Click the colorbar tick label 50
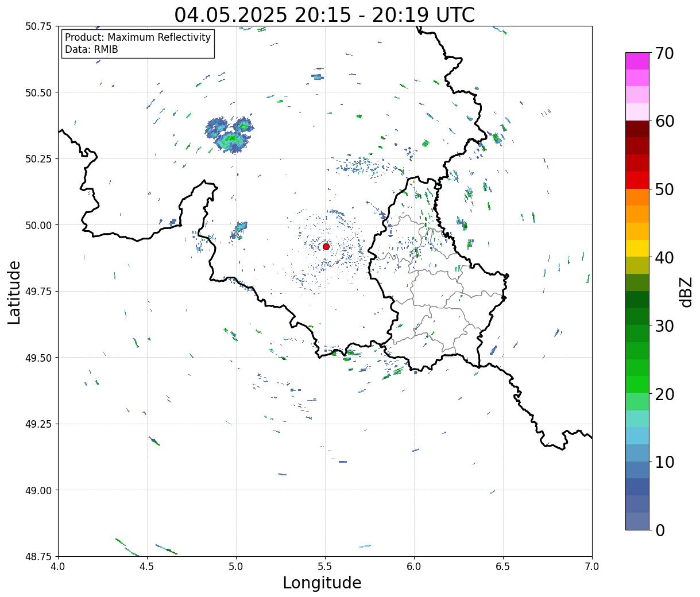The width and height of the screenshot is (700, 597). [664, 189]
